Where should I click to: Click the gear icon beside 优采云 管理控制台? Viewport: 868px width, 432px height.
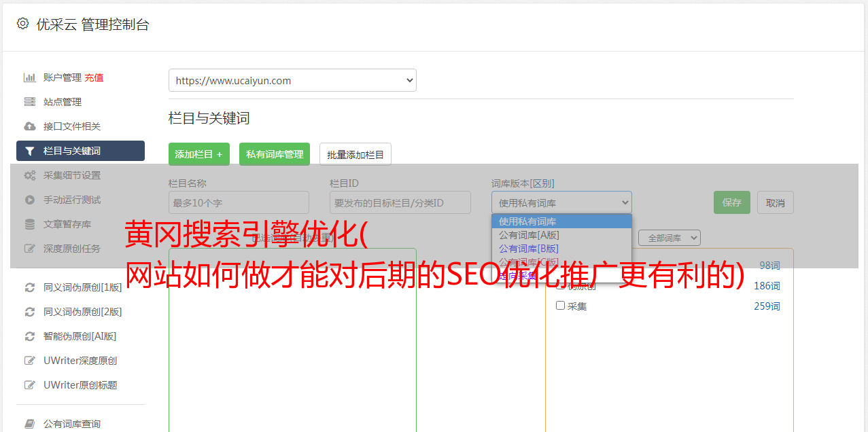point(22,24)
